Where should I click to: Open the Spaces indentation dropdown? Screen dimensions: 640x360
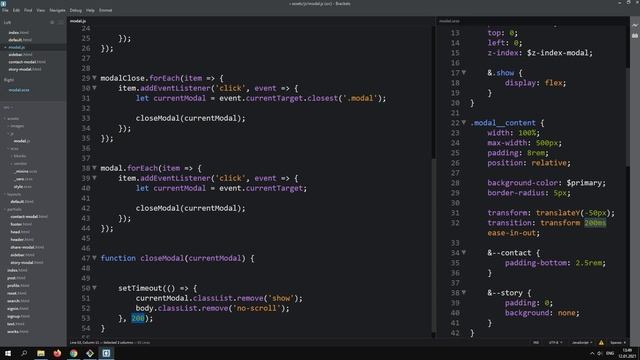[x=618, y=342]
